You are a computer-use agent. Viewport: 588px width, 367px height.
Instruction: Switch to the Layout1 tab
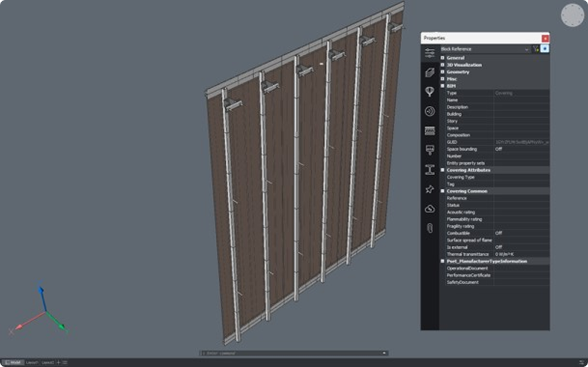coord(32,362)
